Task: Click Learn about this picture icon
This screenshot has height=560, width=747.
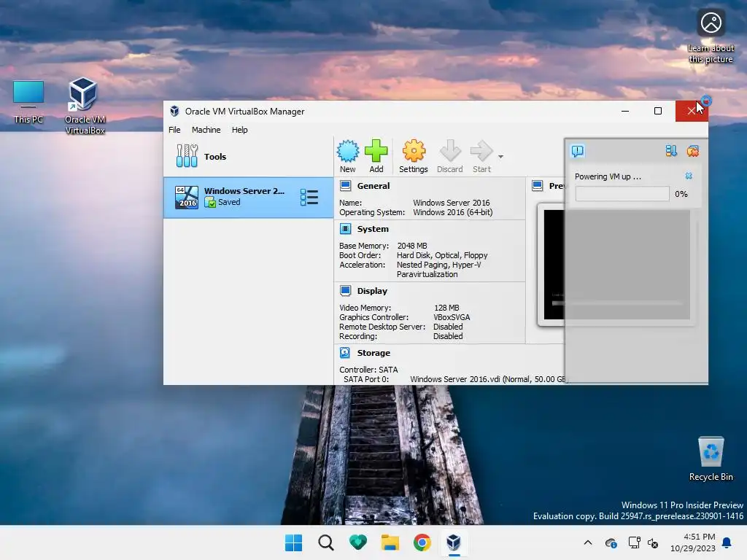Action: click(711, 36)
